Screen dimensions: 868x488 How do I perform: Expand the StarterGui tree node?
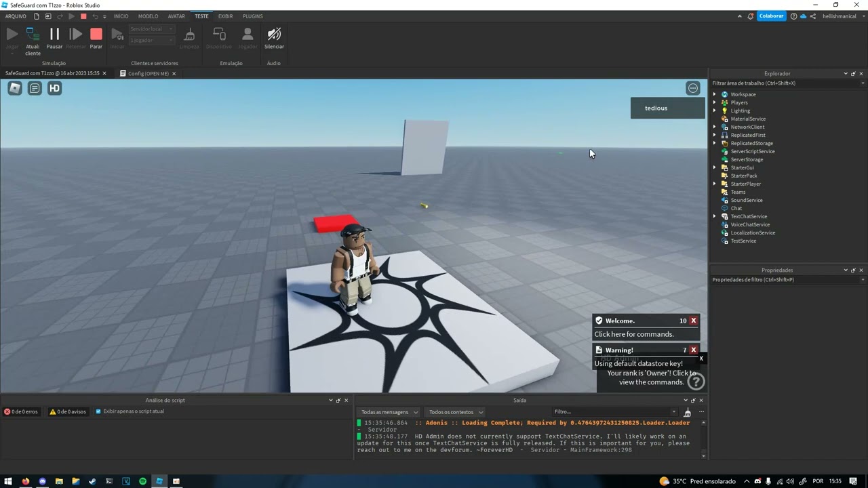click(x=715, y=167)
